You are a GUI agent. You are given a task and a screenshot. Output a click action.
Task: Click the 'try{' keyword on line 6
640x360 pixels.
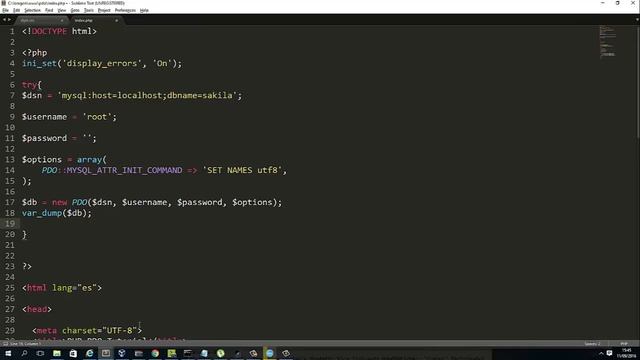pyautogui.click(x=32, y=85)
